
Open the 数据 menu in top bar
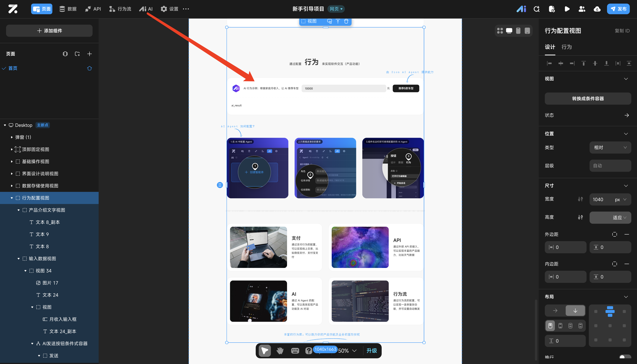click(x=68, y=9)
